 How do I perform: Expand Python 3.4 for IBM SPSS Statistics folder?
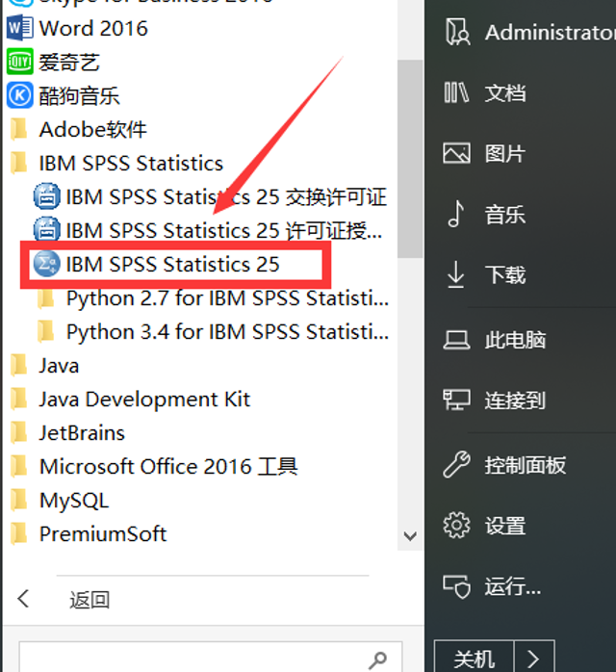(213, 332)
